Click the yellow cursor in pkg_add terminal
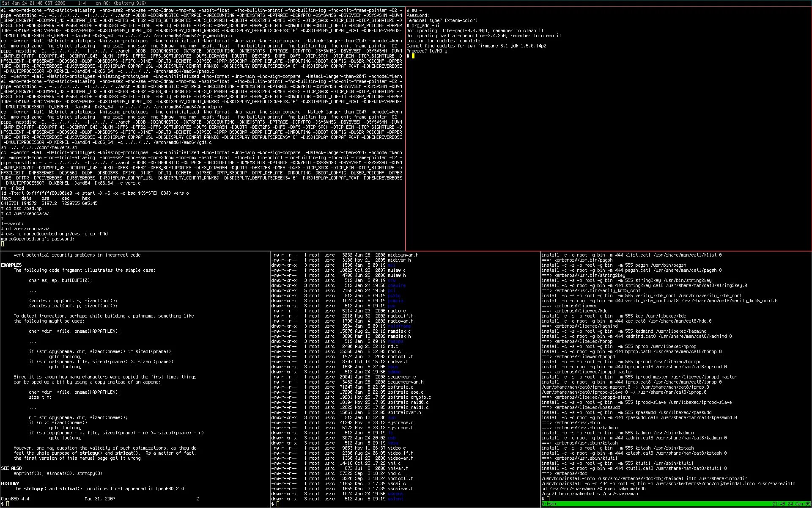This screenshot has height=508, width=812. point(413,56)
